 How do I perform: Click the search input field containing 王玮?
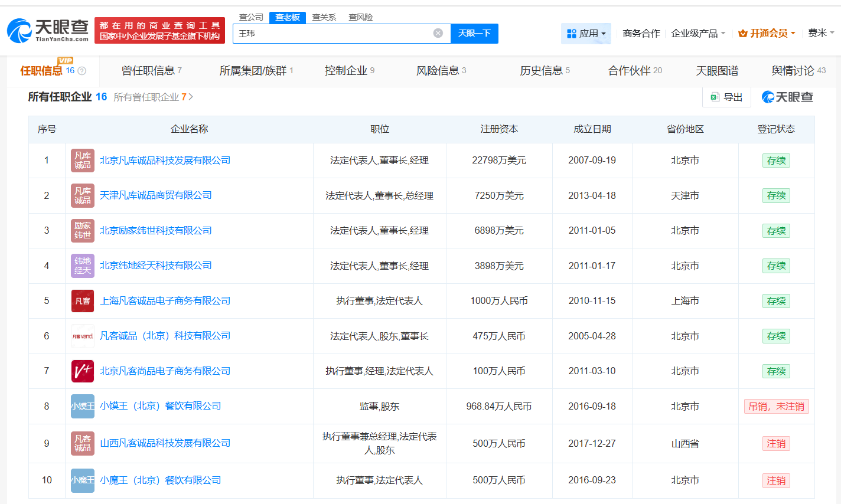coord(334,34)
